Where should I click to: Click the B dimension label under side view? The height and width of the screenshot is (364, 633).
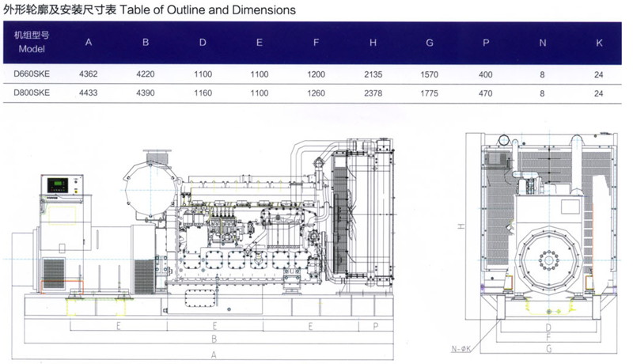(214, 340)
